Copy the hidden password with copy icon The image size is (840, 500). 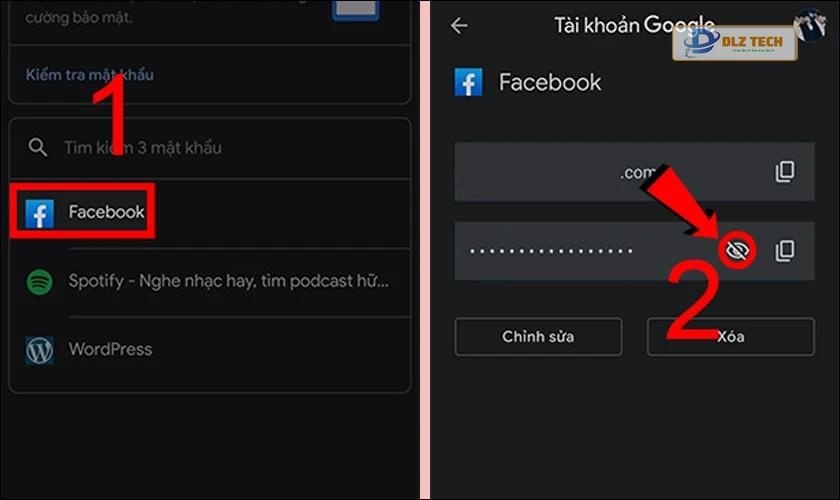(785, 251)
